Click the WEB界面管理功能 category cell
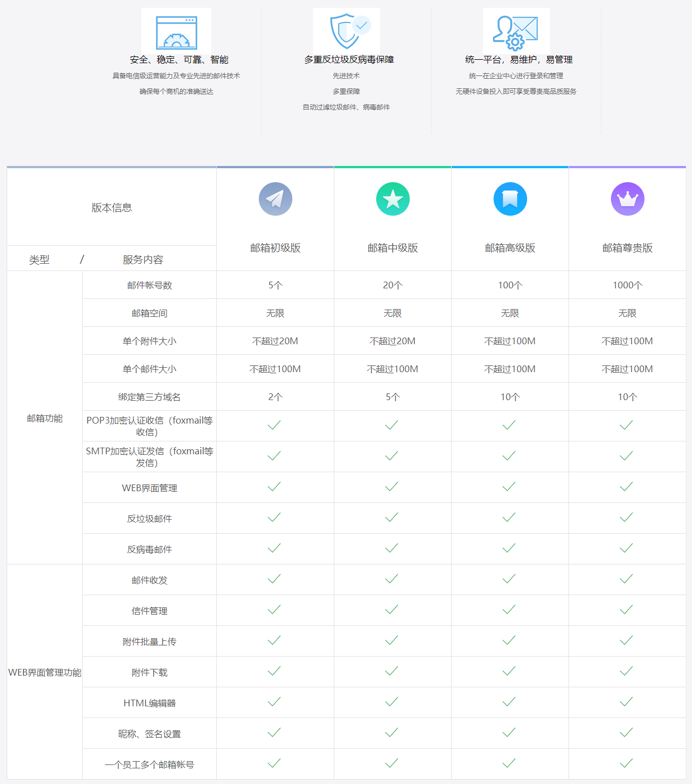 pos(45,672)
